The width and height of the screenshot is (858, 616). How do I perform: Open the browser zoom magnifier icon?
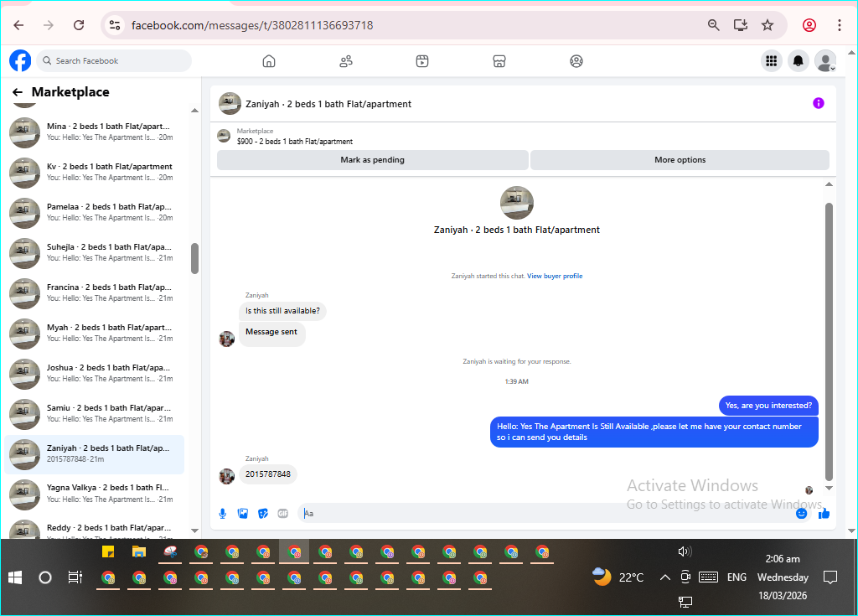point(714,25)
